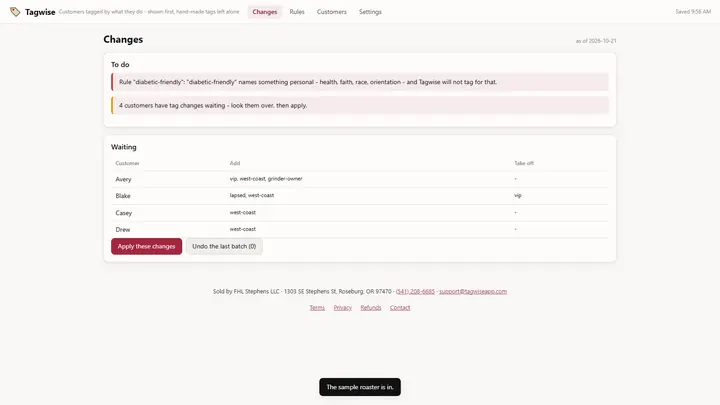Open the Privacy footer link
This screenshot has width=720, height=405.
[343, 308]
